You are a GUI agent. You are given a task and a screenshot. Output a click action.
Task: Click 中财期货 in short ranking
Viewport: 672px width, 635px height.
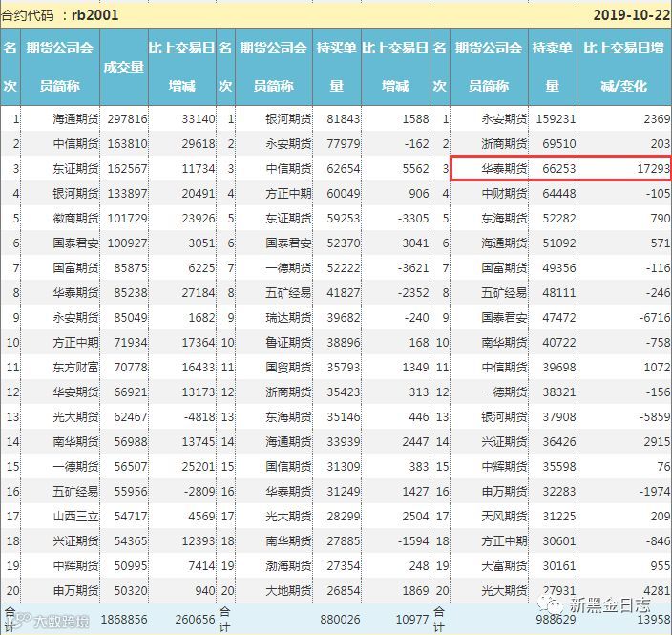pos(504,194)
